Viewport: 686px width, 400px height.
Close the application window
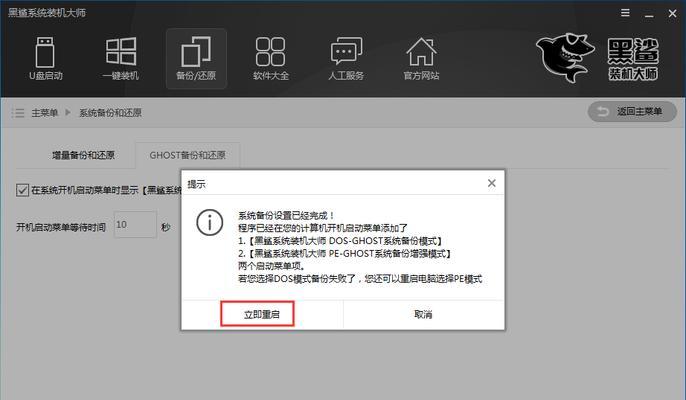[x=672, y=14]
